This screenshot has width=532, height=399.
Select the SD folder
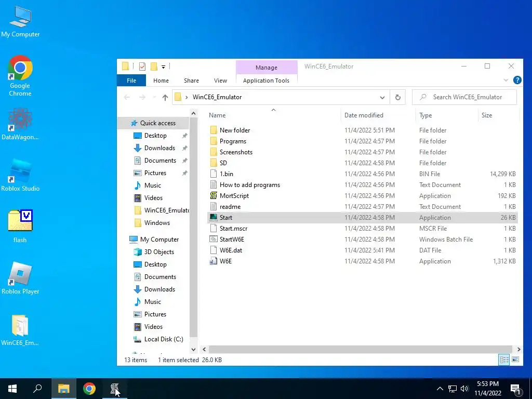(x=223, y=163)
